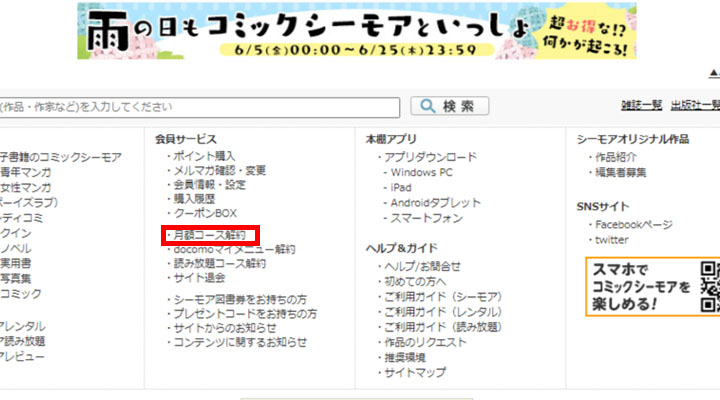720x400 pixels.
Task: Open アプリダウンロード link
Action: (x=431, y=157)
